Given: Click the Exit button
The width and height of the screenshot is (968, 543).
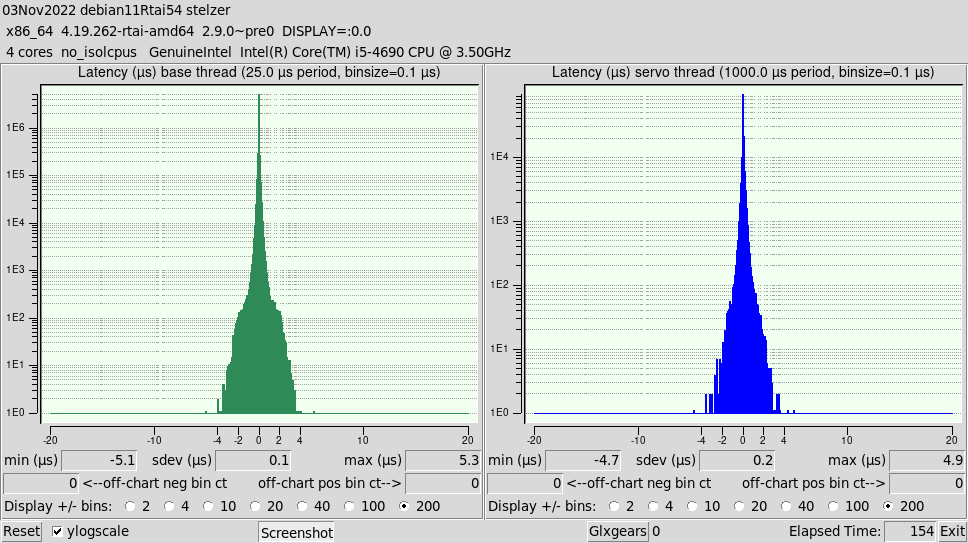Looking at the screenshot, I should pyautogui.click(x=952, y=531).
